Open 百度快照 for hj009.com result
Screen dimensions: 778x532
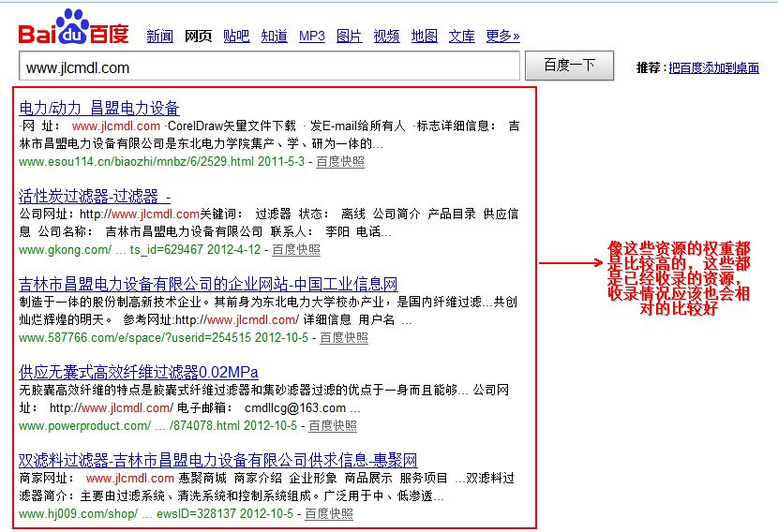(x=329, y=514)
